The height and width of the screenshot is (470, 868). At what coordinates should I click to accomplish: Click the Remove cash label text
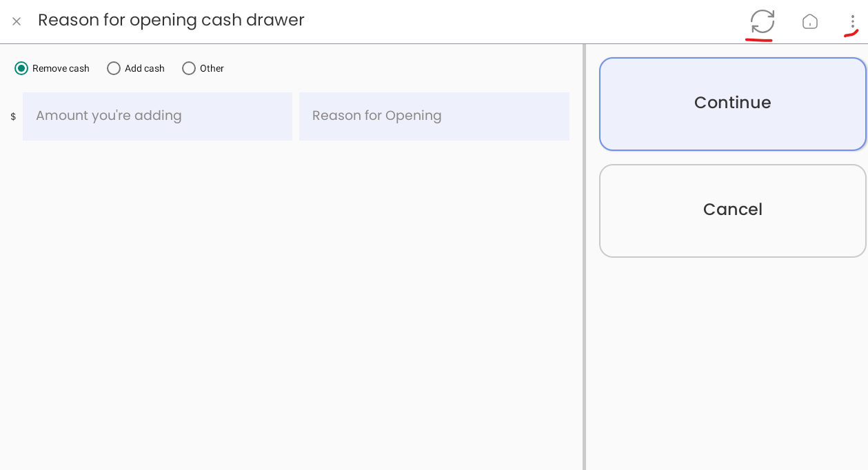61,68
